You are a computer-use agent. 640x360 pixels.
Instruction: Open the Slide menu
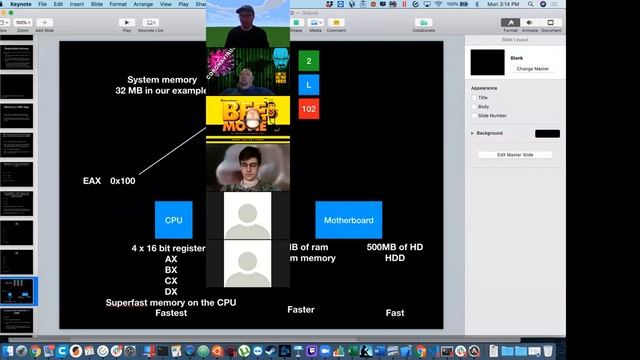click(x=97, y=4)
